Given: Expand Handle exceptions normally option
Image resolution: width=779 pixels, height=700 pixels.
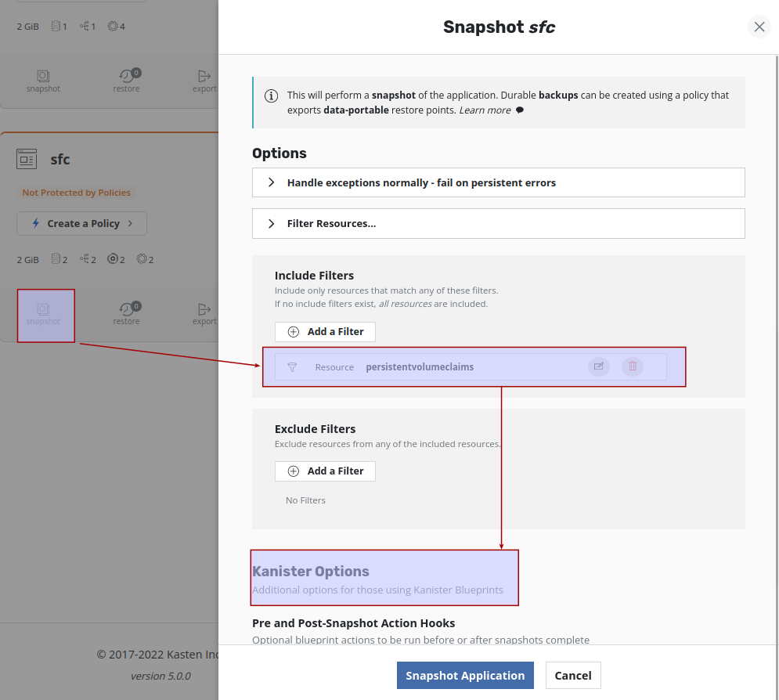Looking at the screenshot, I should pyautogui.click(x=498, y=182).
